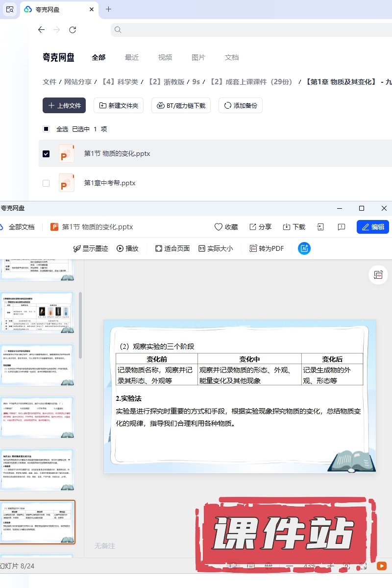This screenshot has width=392, height=588.
Task: Open new browser tab with plus
Action: 109,9
